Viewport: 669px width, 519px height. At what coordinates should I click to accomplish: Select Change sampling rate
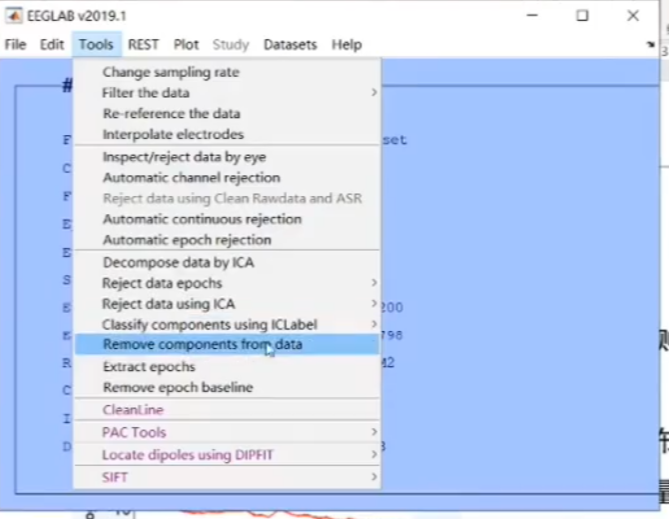(170, 72)
